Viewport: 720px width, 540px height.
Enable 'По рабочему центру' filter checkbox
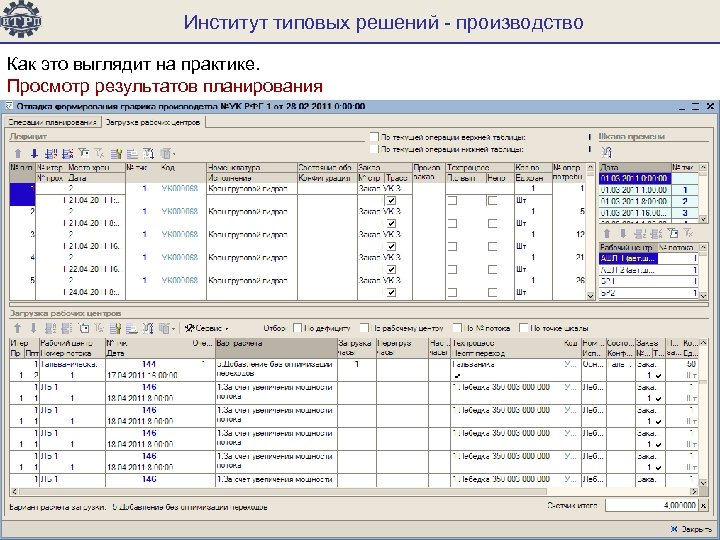pos(365,328)
